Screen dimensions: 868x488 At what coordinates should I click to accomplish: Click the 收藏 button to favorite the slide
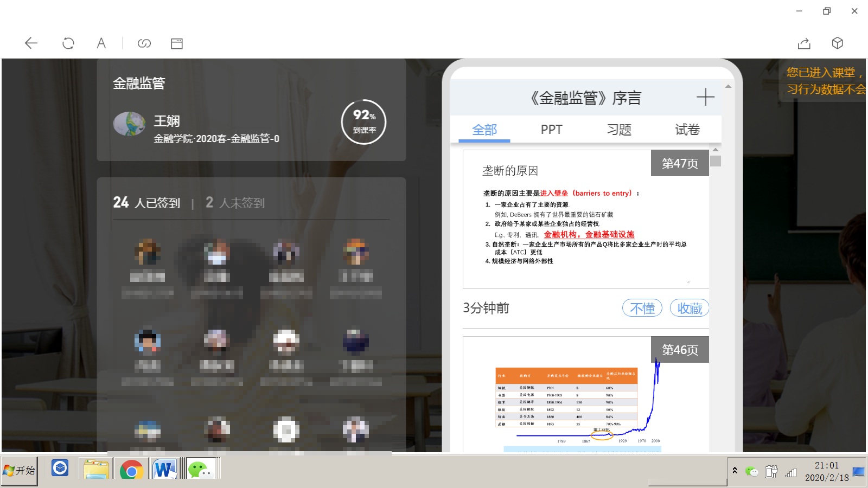click(690, 307)
